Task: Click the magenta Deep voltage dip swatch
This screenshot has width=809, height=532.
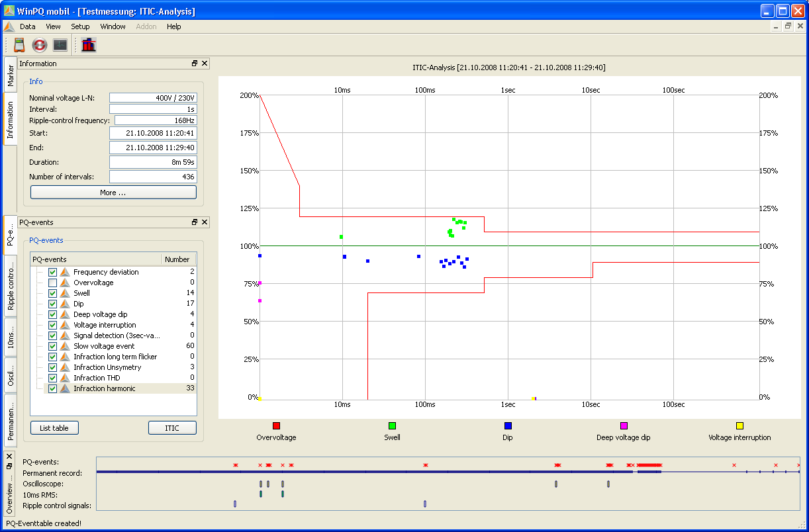Action: pyautogui.click(x=624, y=425)
